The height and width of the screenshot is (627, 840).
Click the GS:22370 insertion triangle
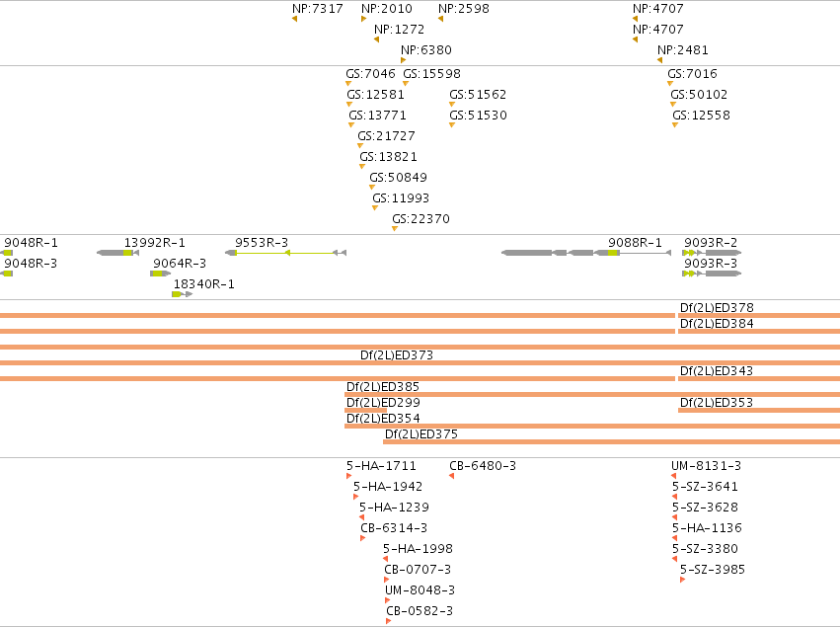click(x=395, y=229)
